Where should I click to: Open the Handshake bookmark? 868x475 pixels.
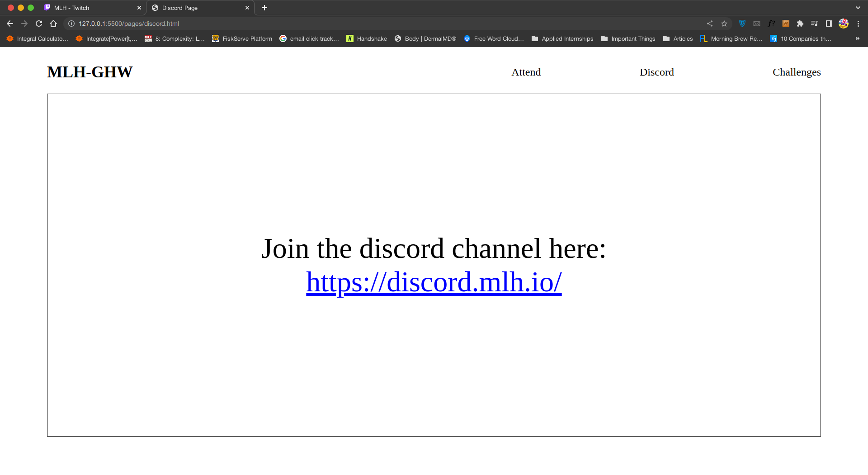[367, 38]
